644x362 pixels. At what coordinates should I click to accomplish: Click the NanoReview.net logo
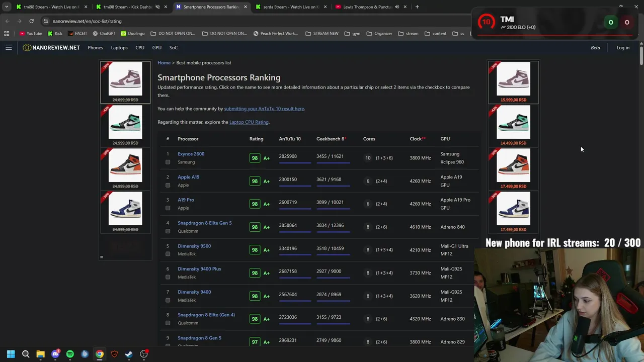(51, 47)
